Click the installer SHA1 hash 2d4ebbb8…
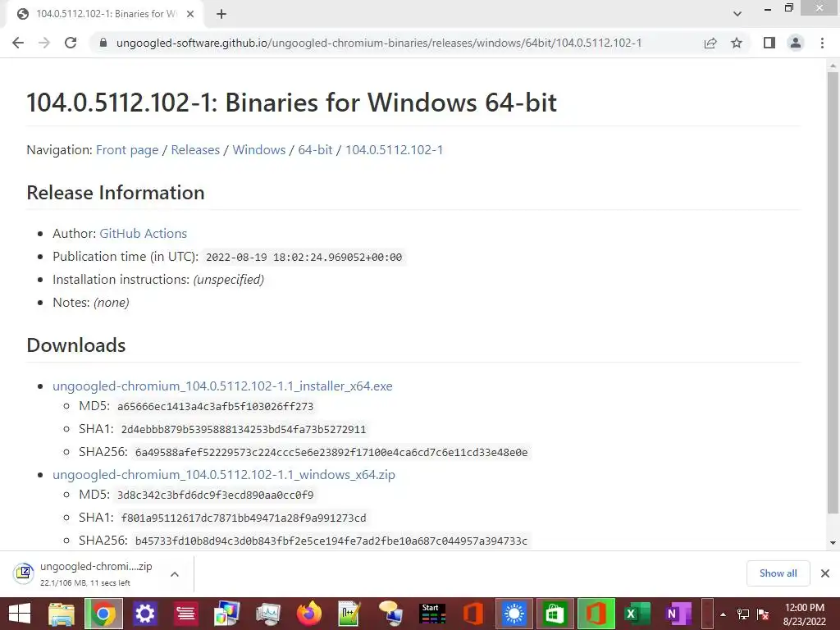Image resolution: width=840 pixels, height=630 pixels. tap(243, 430)
